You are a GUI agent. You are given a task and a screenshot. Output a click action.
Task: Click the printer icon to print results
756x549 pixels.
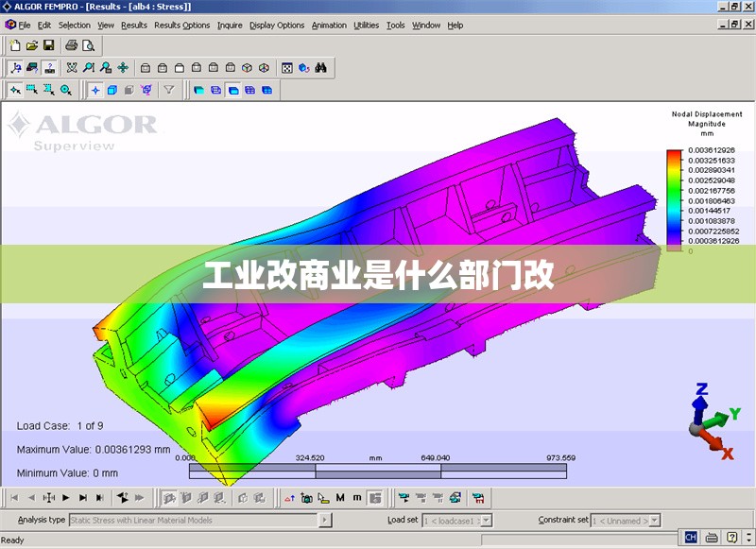tap(71, 44)
